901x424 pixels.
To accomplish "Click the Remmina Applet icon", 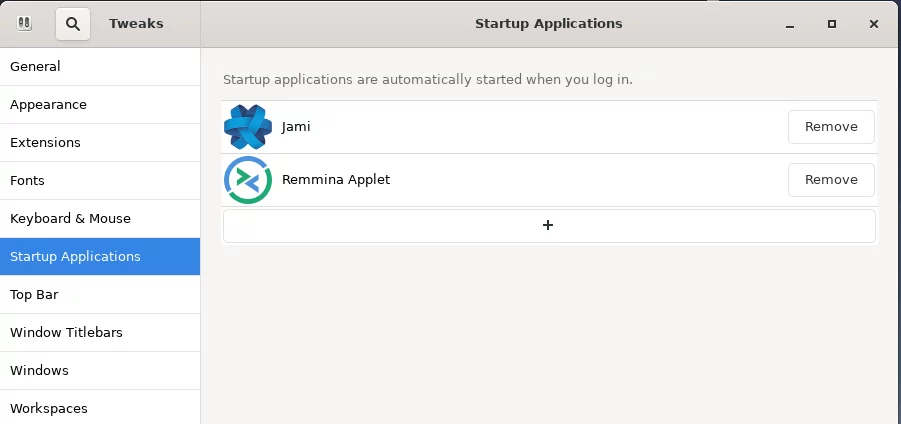I will [x=248, y=180].
